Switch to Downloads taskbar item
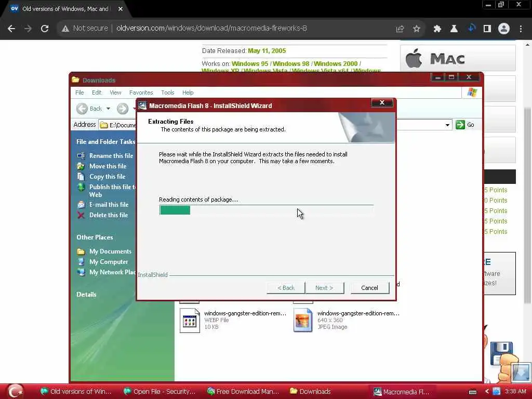Viewport: 532px width, 399px height. click(x=311, y=392)
